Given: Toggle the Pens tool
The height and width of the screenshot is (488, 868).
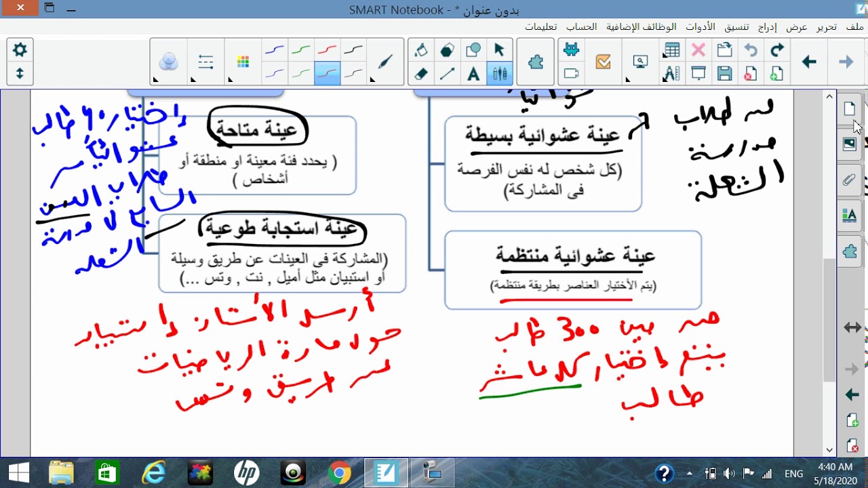Looking at the screenshot, I should 500,74.
